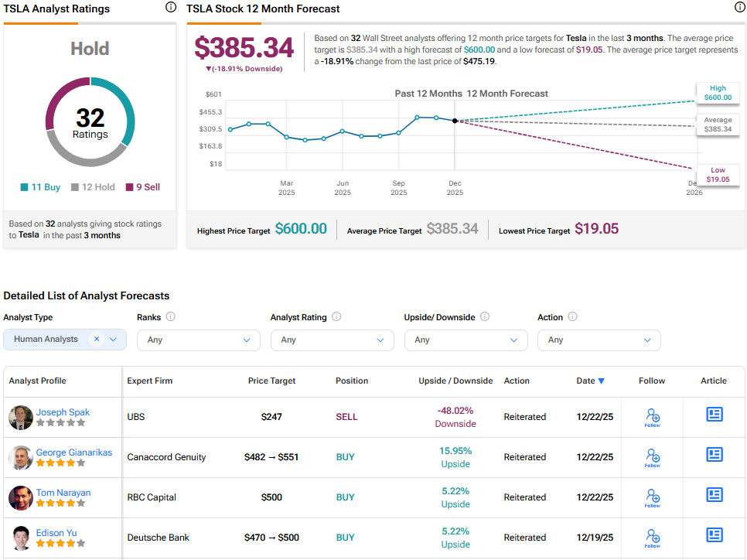Sort by Price Target column header
This screenshot has height=560, width=747.
tap(271, 381)
